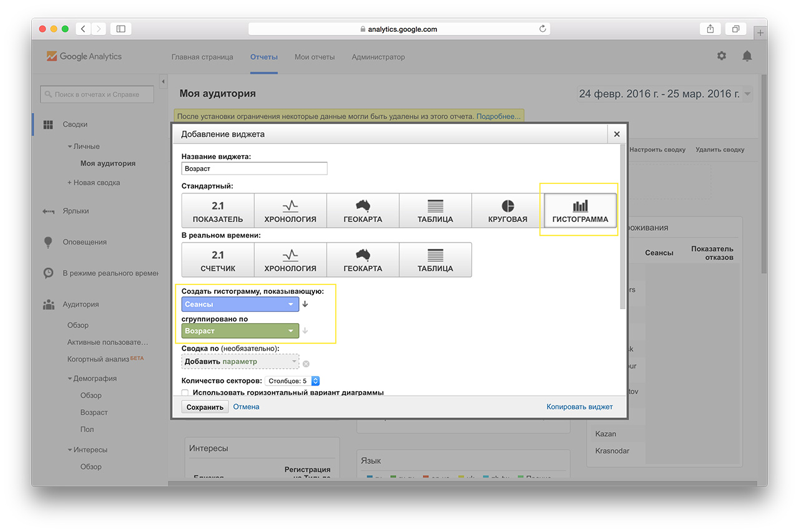Choose the standard Таблица widget type
This screenshot has width=799, height=532.
coord(435,211)
